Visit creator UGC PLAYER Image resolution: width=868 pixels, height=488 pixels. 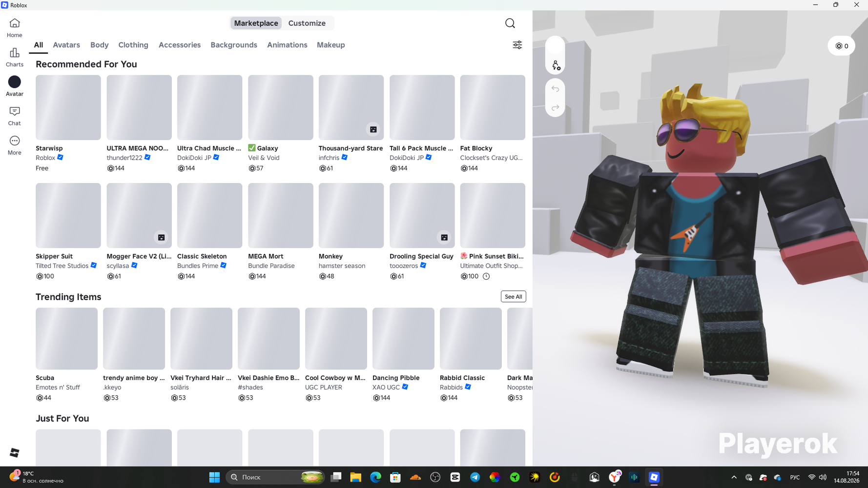click(x=324, y=387)
